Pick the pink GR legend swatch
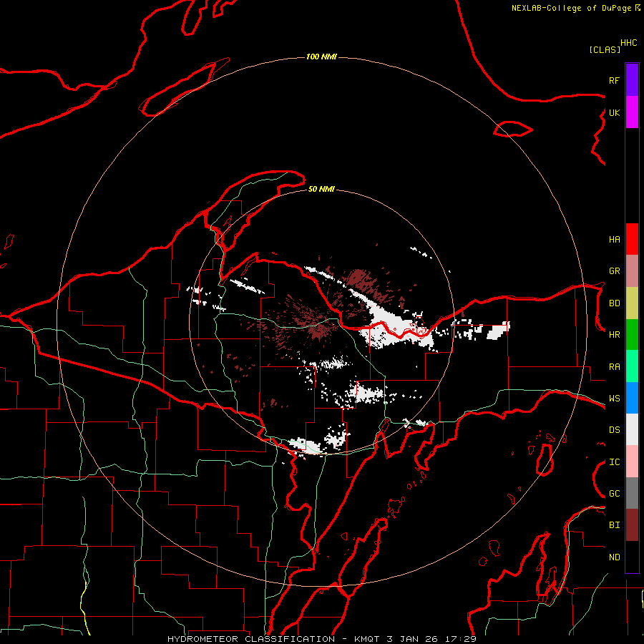This screenshot has height=644, width=644. tap(632, 271)
